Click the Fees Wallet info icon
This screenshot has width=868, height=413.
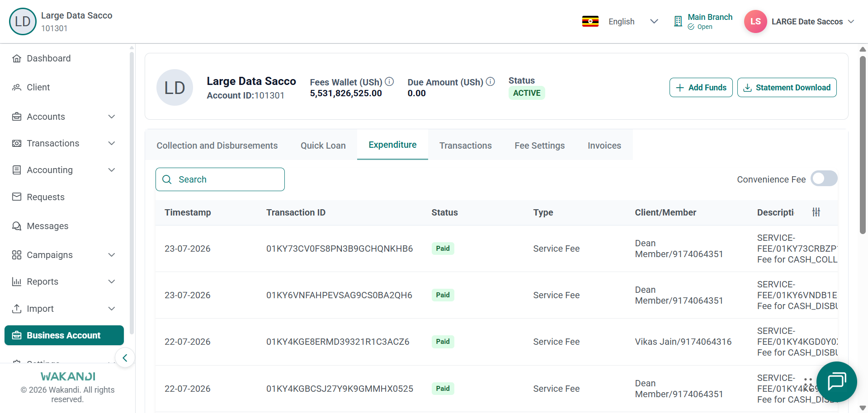pos(389,82)
